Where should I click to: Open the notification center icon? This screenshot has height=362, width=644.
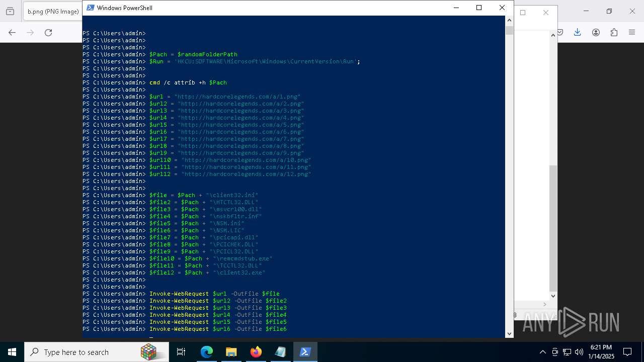pos(627,352)
